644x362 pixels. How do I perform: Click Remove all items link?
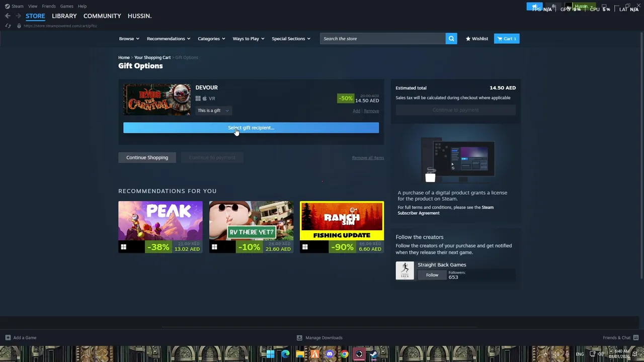pyautogui.click(x=368, y=158)
